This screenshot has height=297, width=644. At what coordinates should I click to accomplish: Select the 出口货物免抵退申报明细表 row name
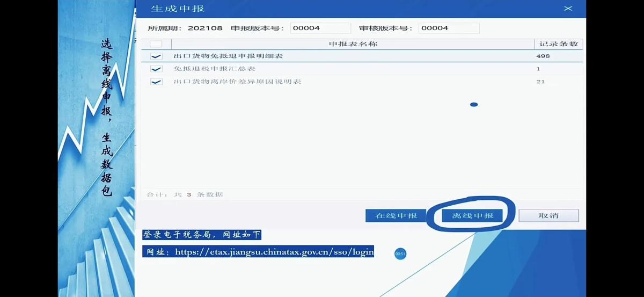[x=228, y=56]
